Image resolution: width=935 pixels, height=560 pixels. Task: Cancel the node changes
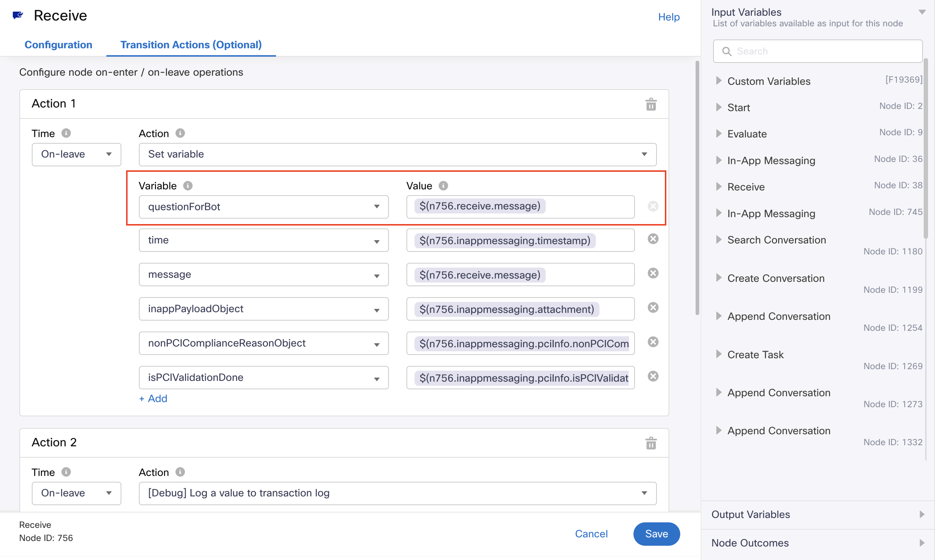[x=591, y=534]
